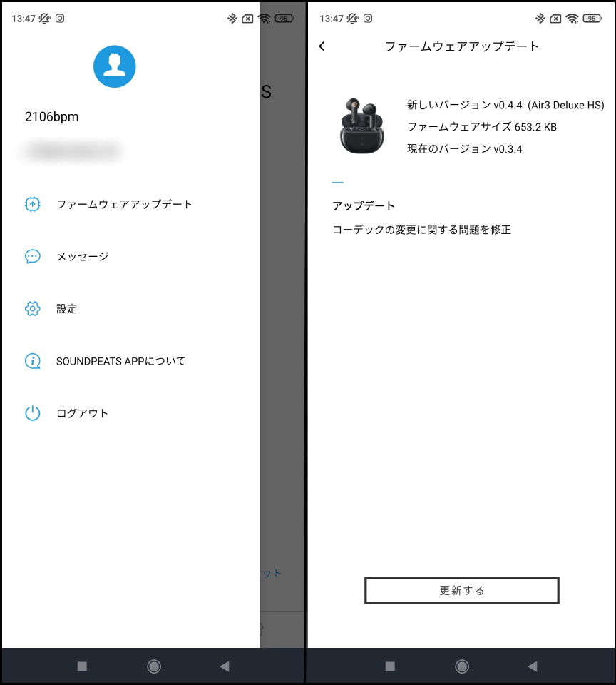Select the ログアウト menu entry

82,413
